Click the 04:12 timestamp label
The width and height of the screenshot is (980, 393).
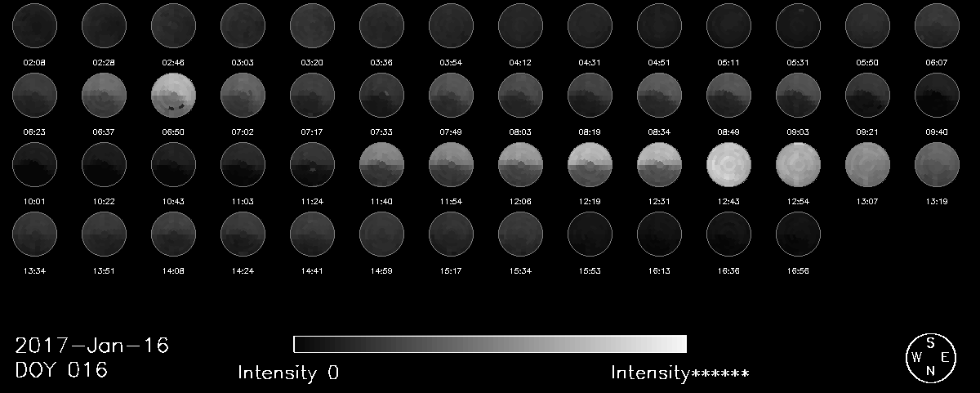520,61
